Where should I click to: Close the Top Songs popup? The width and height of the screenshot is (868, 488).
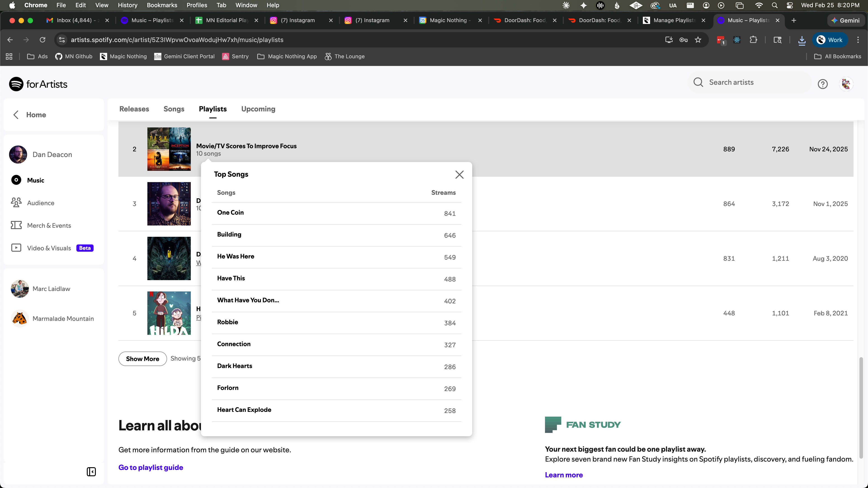tap(459, 174)
